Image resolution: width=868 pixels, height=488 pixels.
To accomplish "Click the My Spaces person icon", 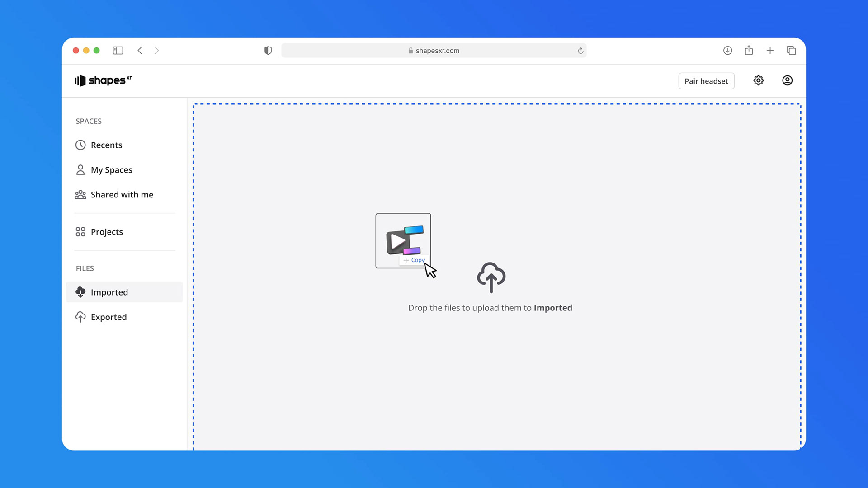I will [80, 170].
